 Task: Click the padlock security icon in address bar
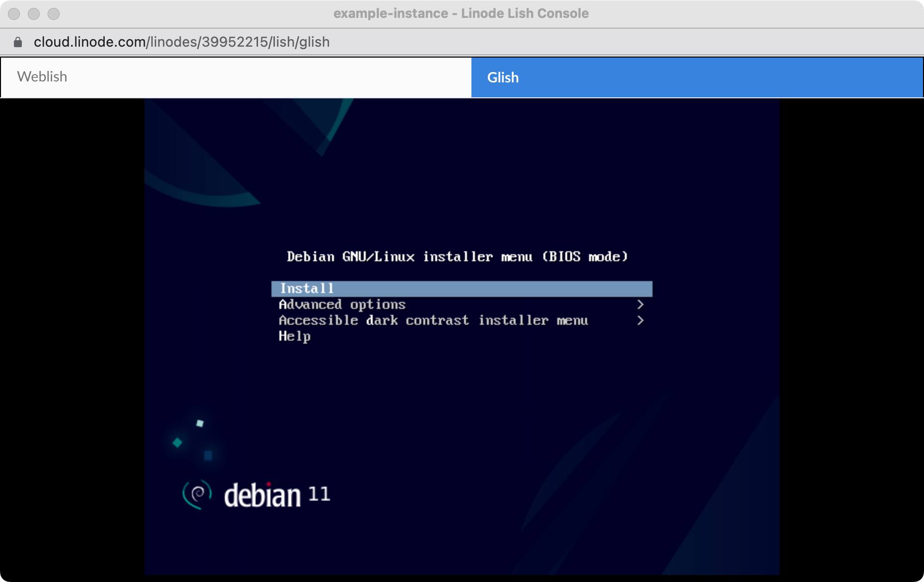point(18,42)
